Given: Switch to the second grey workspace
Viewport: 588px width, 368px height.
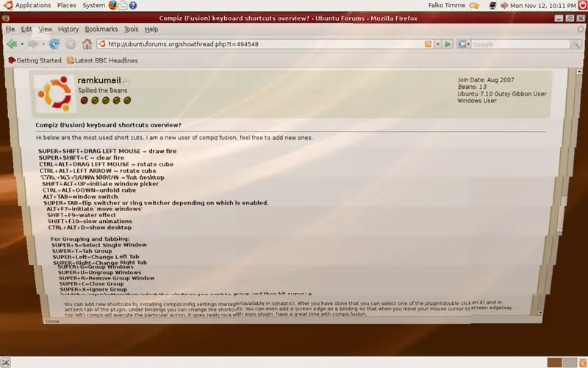Looking at the screenshot, I should (x=570, y=362).
